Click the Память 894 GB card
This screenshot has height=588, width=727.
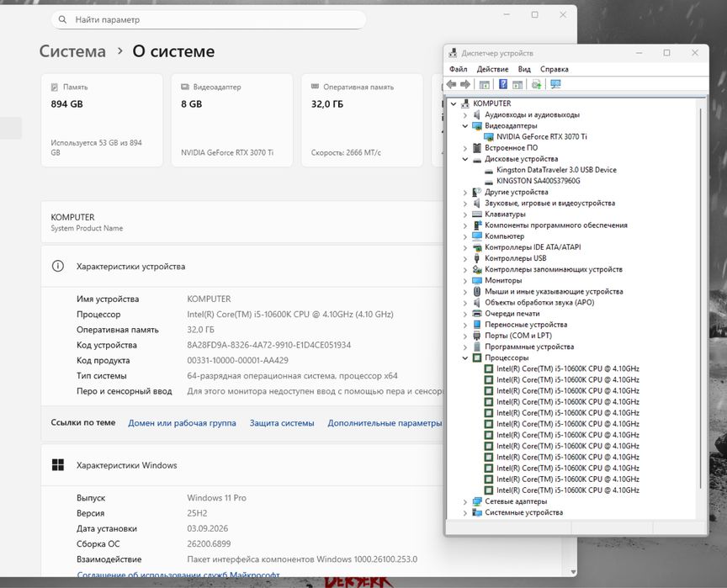click(x=102, y=120)
